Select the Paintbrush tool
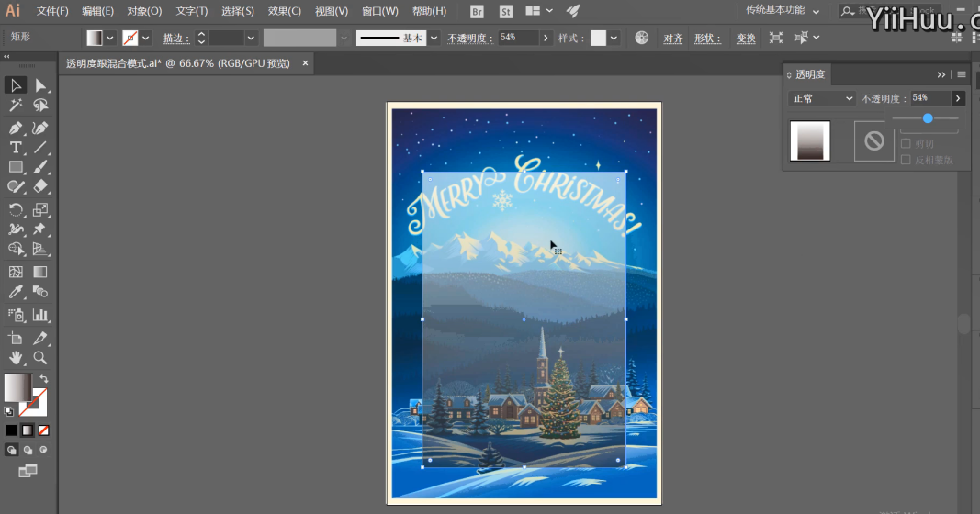Screen dimensions: 980x514 (x=40, y=167)
